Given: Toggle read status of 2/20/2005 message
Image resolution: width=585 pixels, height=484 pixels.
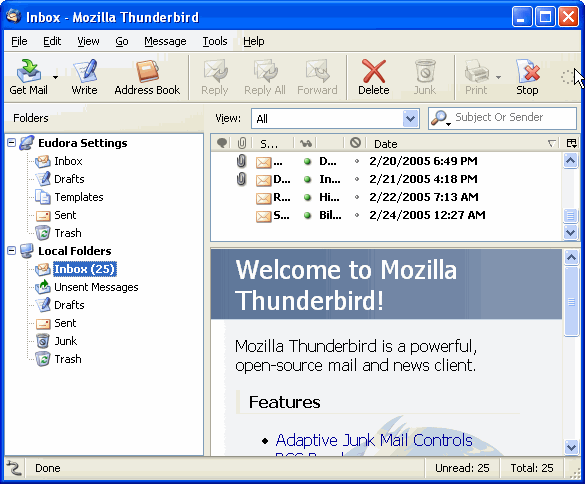Looking at the screenshot, I should click(x=307, y=161).
